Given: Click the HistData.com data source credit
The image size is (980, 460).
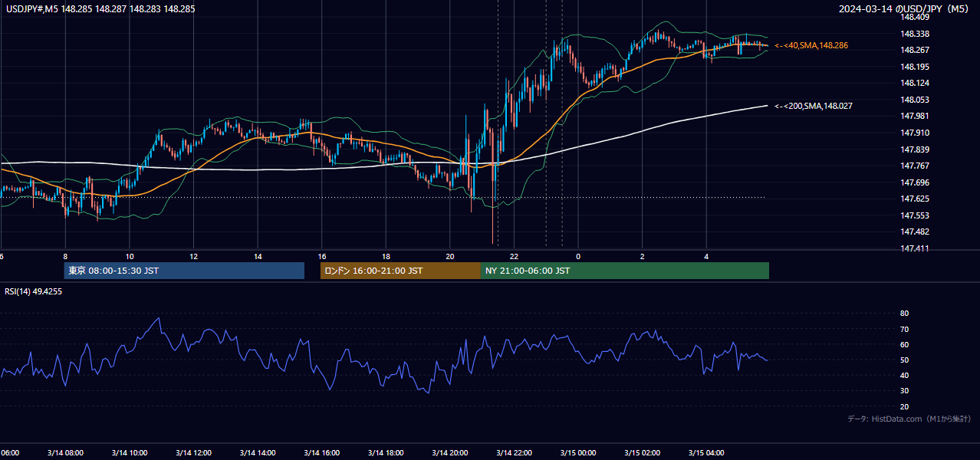Looking at the screenshot, I should tap(909, 419).
